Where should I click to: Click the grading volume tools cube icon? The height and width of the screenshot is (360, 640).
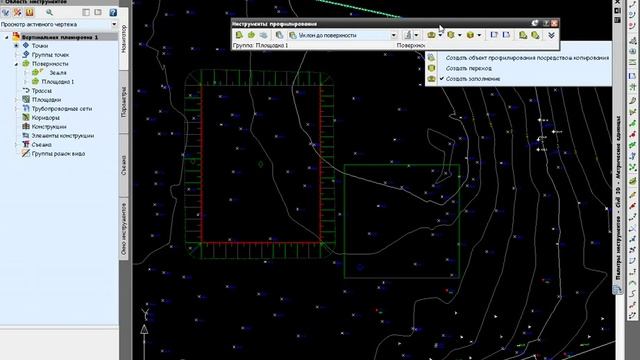point(470,36)
